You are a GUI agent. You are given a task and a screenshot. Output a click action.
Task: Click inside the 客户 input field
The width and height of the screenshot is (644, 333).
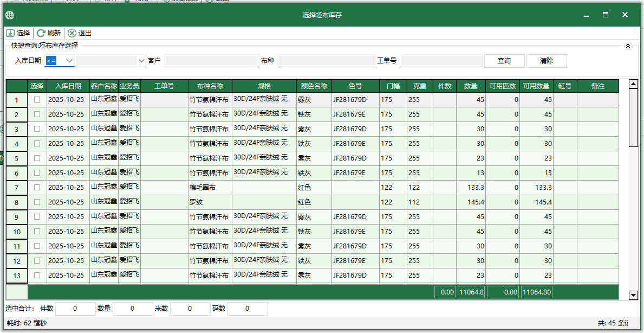point(211,60)
